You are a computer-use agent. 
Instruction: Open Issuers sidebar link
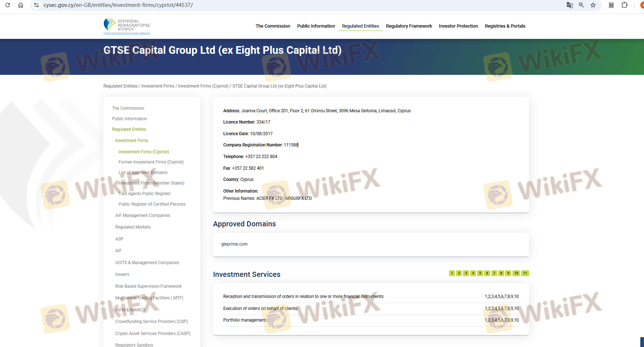(122, 274)
